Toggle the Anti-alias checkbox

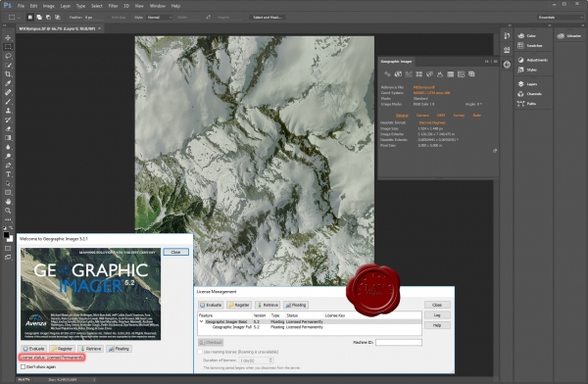point(109,18)
